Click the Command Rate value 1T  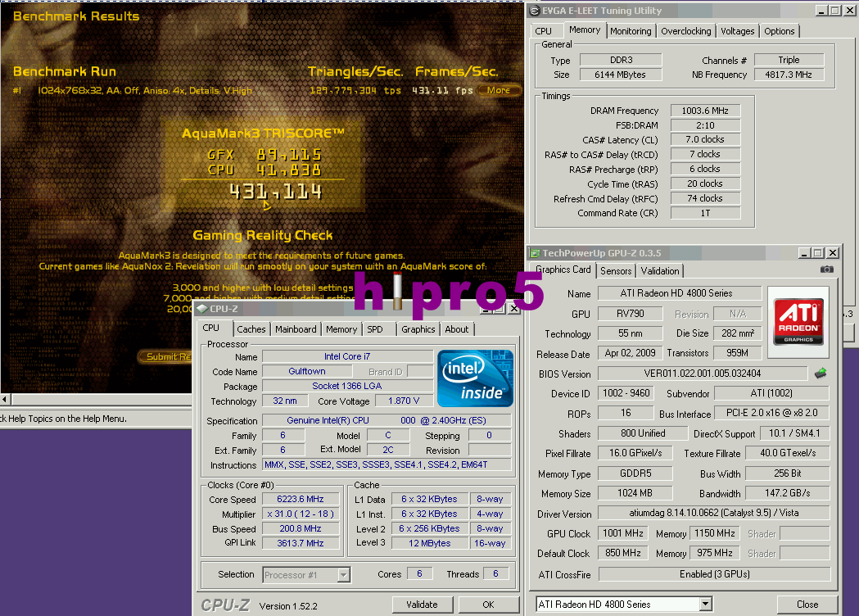tap(705, 213)
